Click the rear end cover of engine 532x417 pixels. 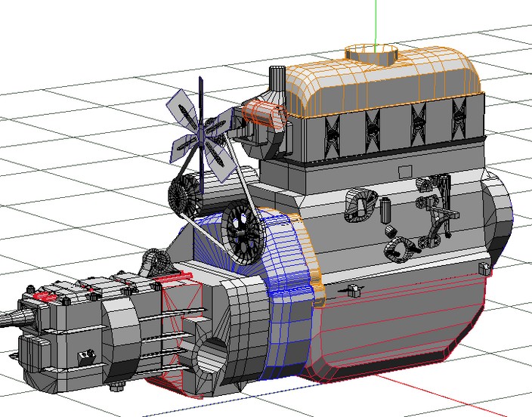click(499, 219)
